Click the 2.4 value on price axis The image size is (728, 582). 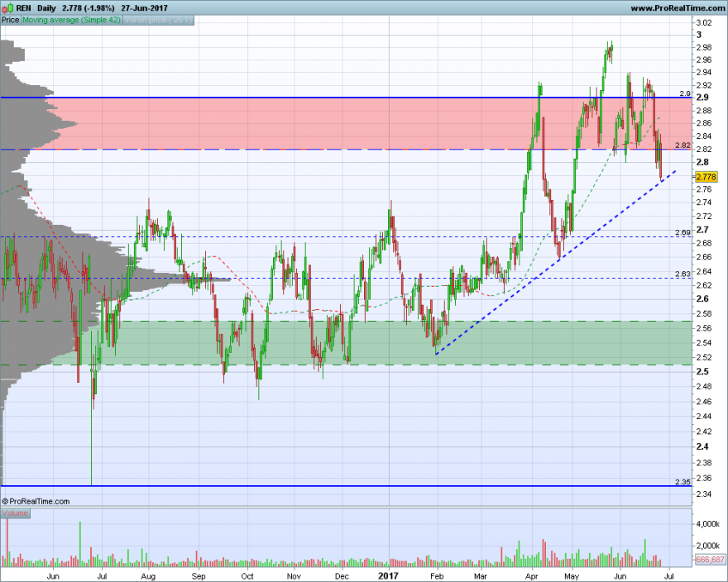coord(702,446)
